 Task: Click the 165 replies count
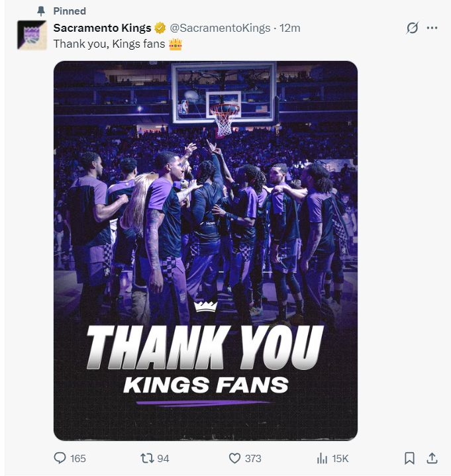[78, 458]
